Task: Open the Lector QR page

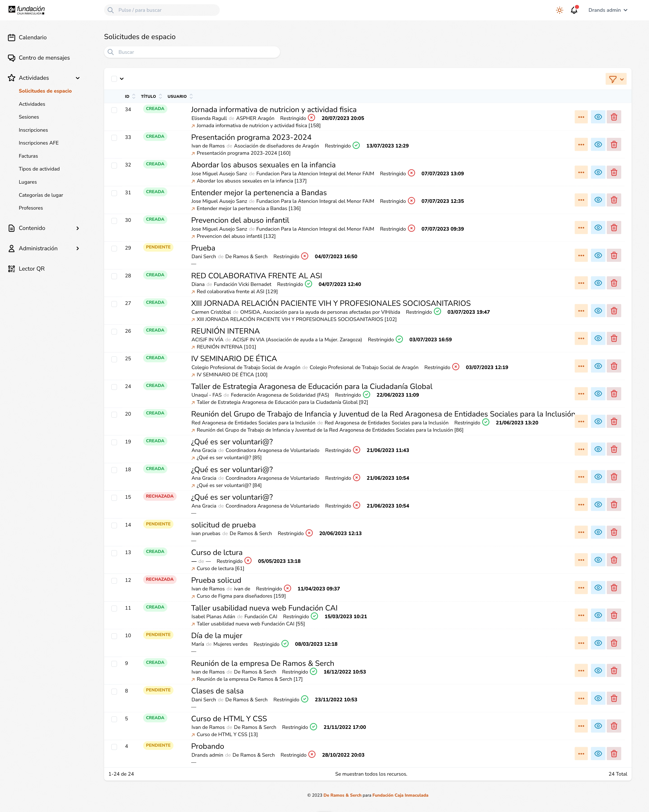Action: coord(32,269)
